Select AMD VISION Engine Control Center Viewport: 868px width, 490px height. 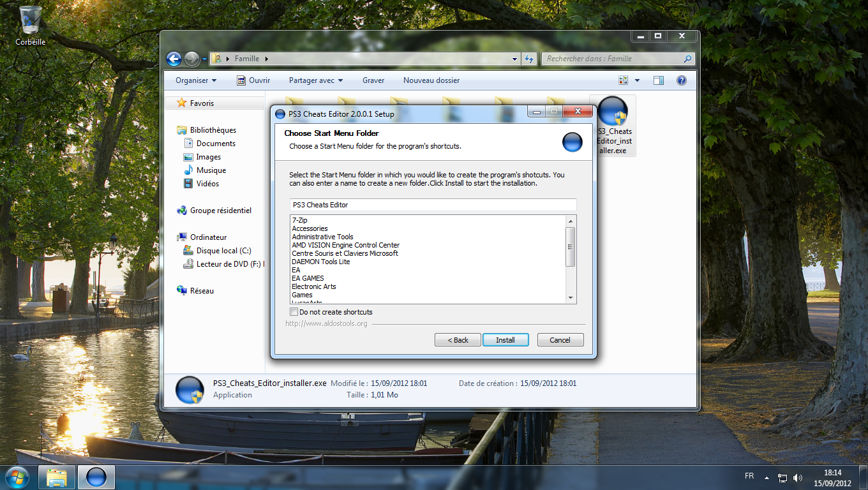[345, 245]
